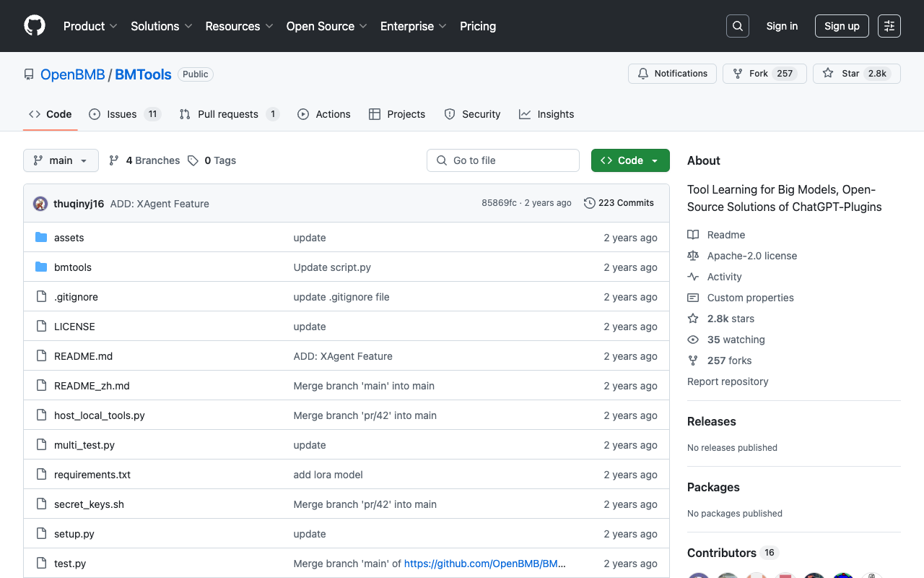This screenshot has width=924, height=578.
Task: Click the license scale icon in About
Action: point(693,256)
